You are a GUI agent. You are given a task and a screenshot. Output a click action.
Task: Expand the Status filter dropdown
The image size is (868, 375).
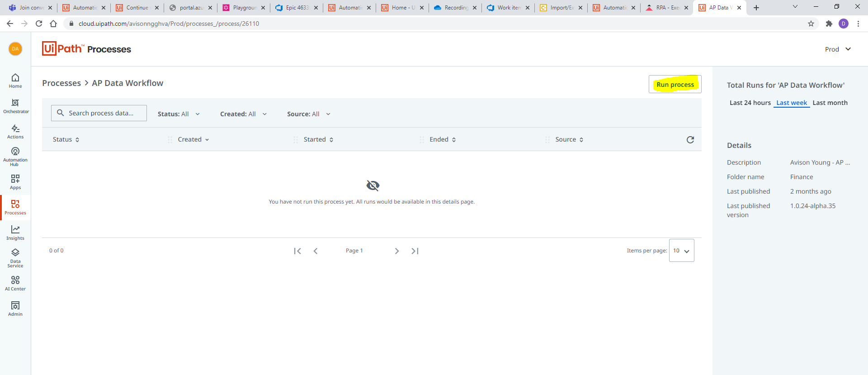[179, 114]
